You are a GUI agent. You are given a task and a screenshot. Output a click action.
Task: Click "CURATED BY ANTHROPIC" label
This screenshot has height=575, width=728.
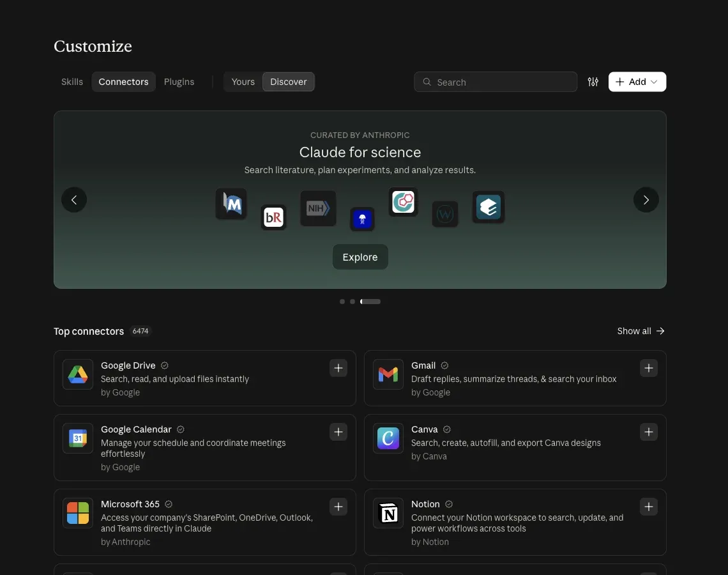point(360,135)
